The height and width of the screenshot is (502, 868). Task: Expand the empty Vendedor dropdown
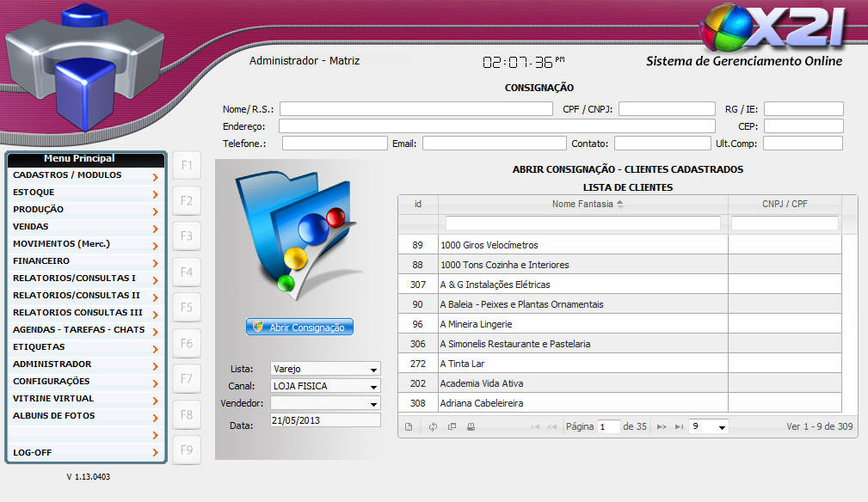click(324, 403)
